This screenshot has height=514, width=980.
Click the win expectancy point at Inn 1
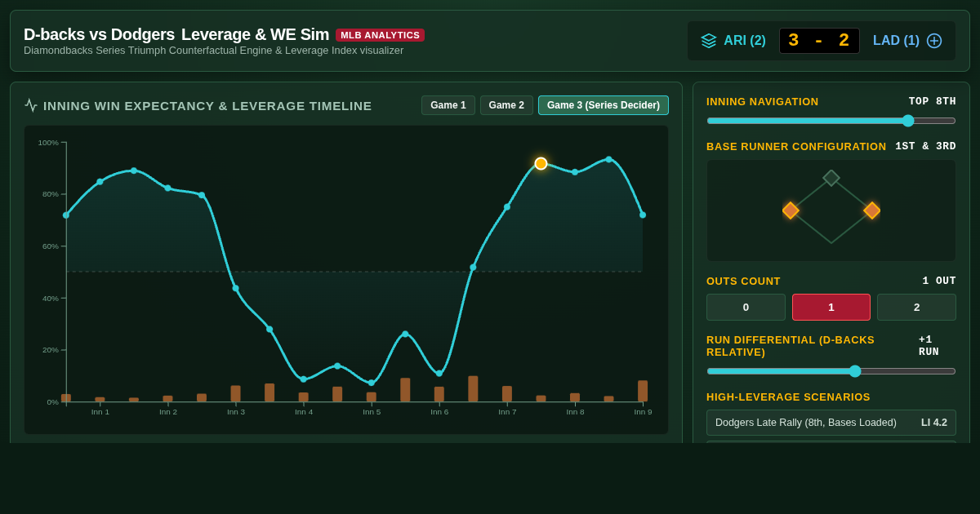click(x=100, y=182)
